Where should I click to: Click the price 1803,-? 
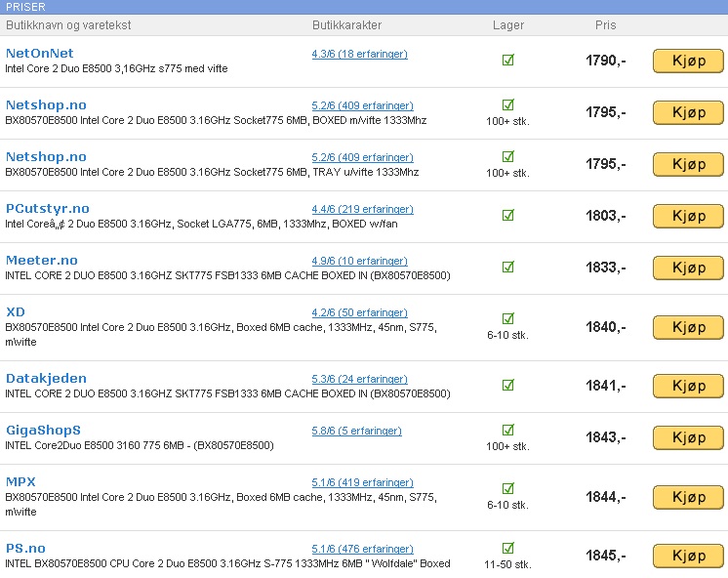coord(605,216)
